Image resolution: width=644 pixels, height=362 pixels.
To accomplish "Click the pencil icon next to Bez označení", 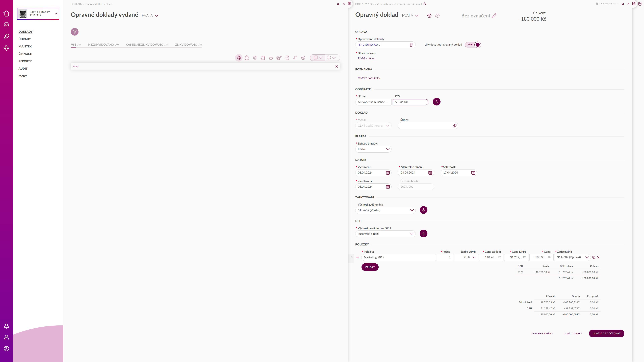I will pyautogui.click(x=494, y=16).
